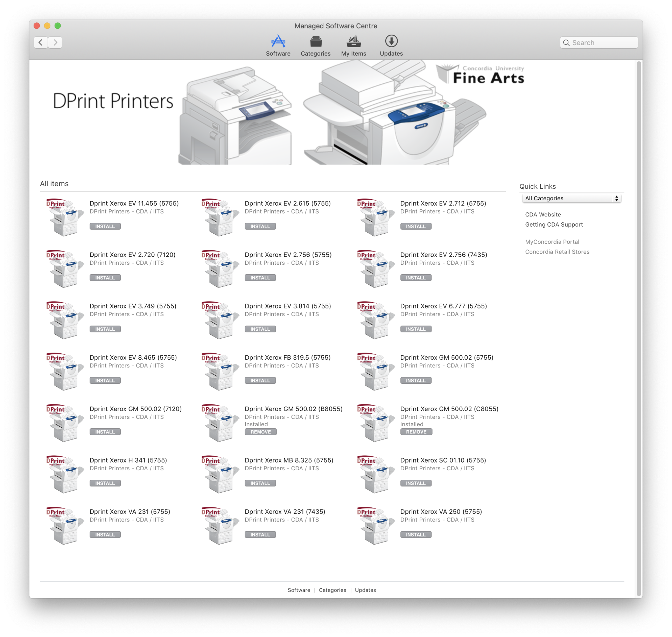The height and width of the screenshot is (637, 672).
Task: Click the printer icon for Dprint Xerox GM 500.02 (7120)
Action: coord(65,423)
